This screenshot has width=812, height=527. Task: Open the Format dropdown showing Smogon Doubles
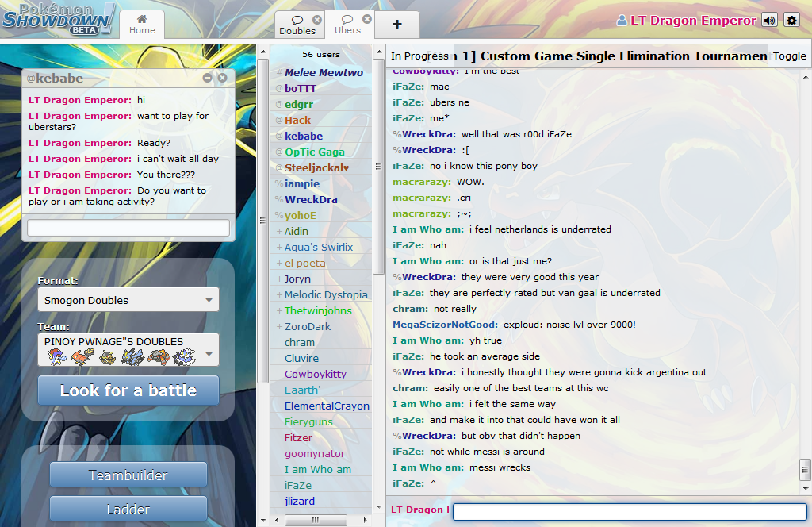tap(128, 300)
